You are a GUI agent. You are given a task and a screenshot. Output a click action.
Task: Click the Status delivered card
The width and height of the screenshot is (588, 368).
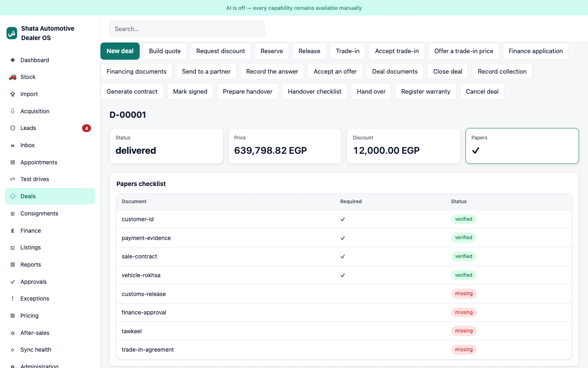click(166, 146)
